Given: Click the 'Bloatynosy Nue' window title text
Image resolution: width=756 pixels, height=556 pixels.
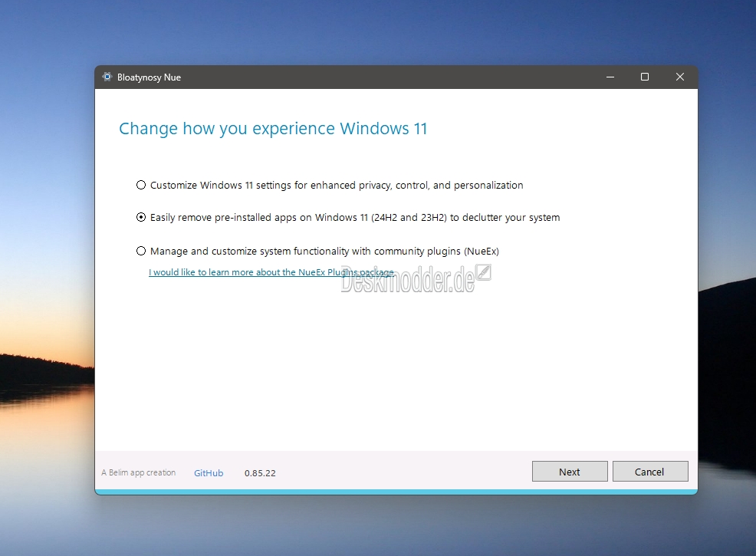Looking at the screenshot, I should click(x=149, y=77).
